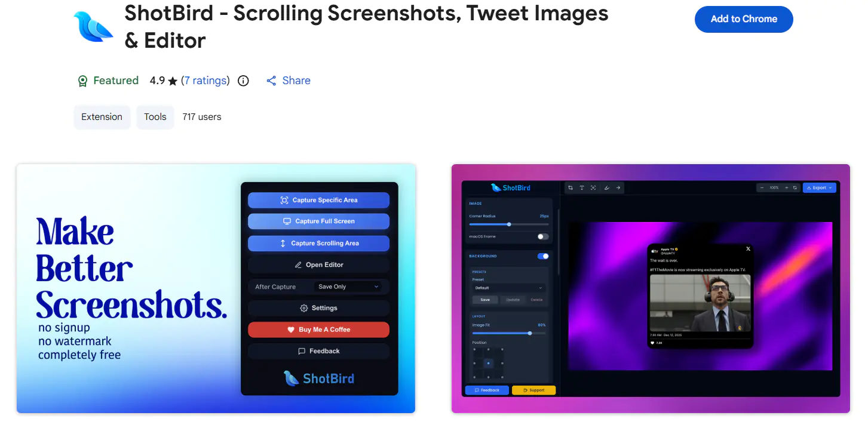868x428 pixels.
Task: Toggle the macOS Frame switch
Action: pos(542,236)
